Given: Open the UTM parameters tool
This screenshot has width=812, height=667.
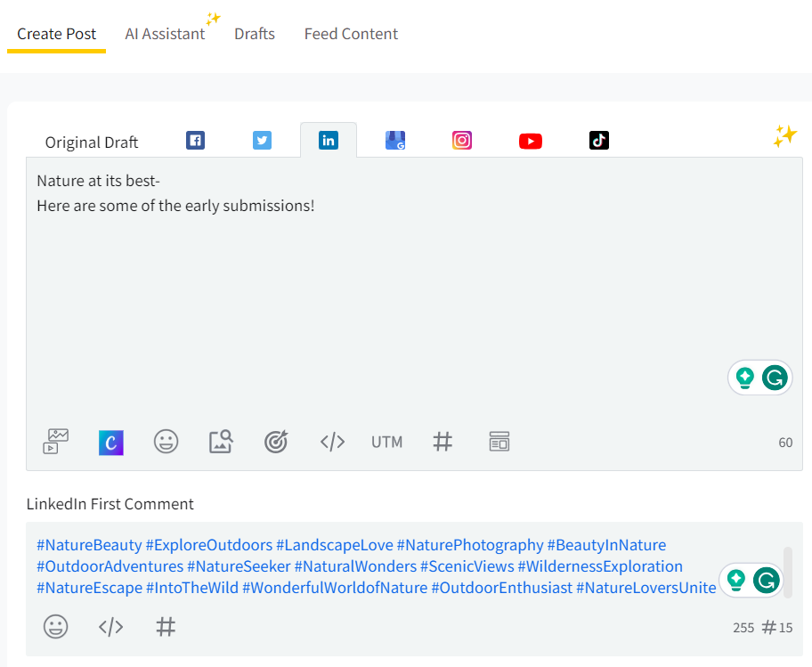Looking at the screenshot, I should click(386, 442).
